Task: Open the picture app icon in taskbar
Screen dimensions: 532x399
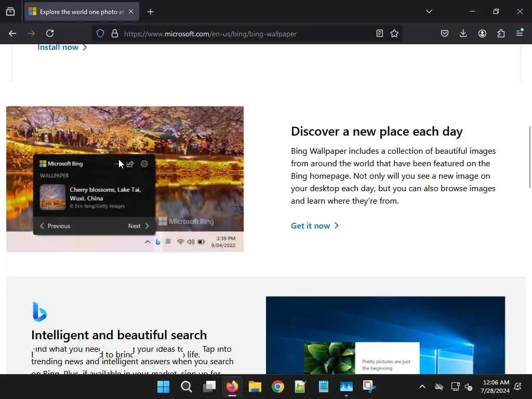Action: pos(347,387)
